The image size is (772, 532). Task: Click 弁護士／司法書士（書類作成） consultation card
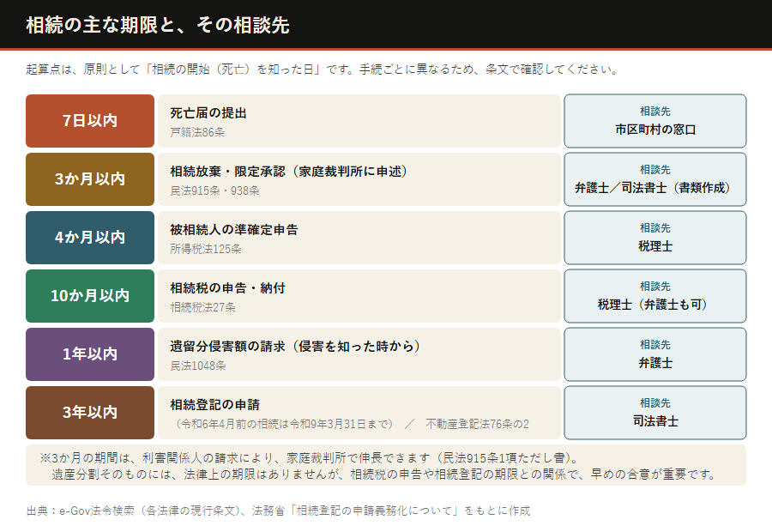655,179
